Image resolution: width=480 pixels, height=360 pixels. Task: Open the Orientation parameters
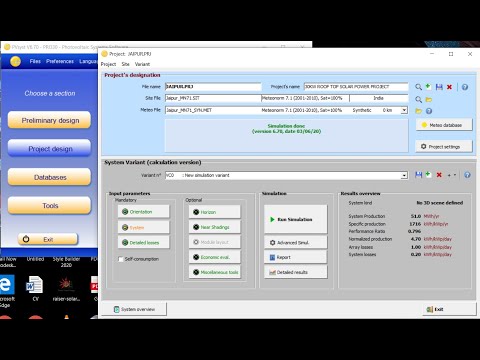(x=143, y=212)
